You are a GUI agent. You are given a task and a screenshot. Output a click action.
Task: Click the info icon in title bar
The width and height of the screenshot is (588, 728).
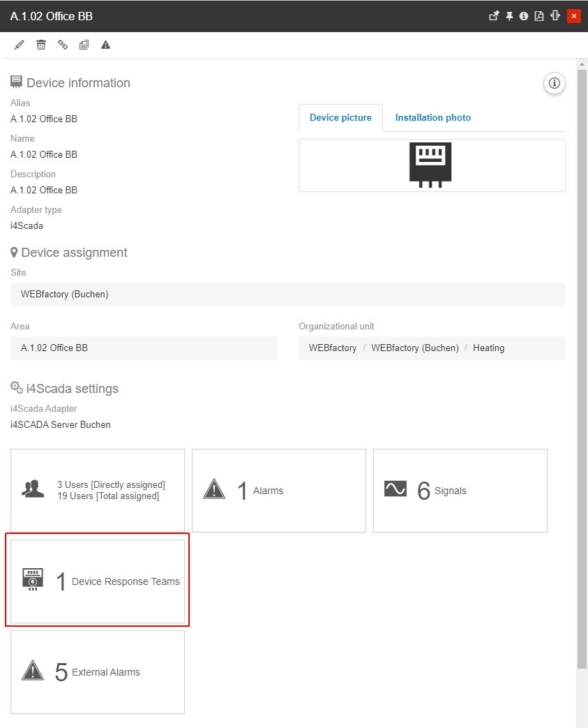coord(524,16)
